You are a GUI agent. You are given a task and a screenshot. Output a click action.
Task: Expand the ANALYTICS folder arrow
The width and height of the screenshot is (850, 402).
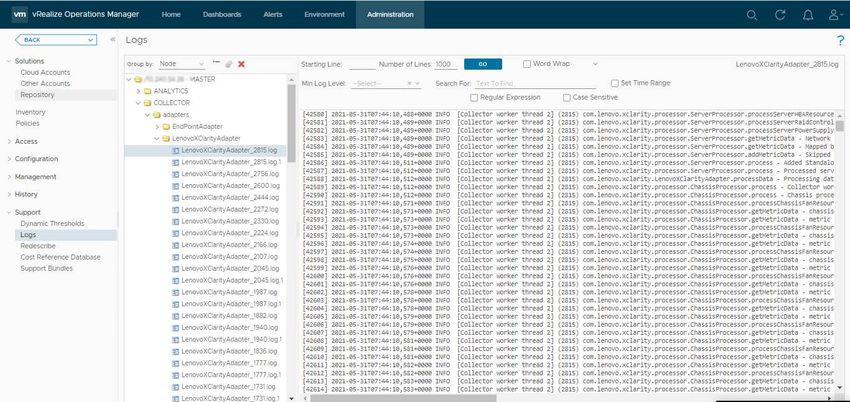(138, 91)
